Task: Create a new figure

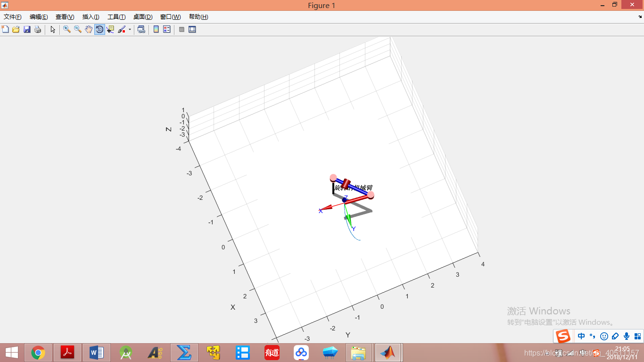Action: pos(6,29)
